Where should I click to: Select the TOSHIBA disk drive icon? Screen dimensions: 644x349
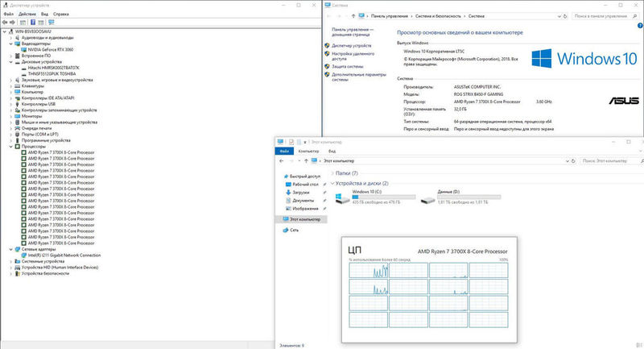pyautogui.click(x=24, y=74)
